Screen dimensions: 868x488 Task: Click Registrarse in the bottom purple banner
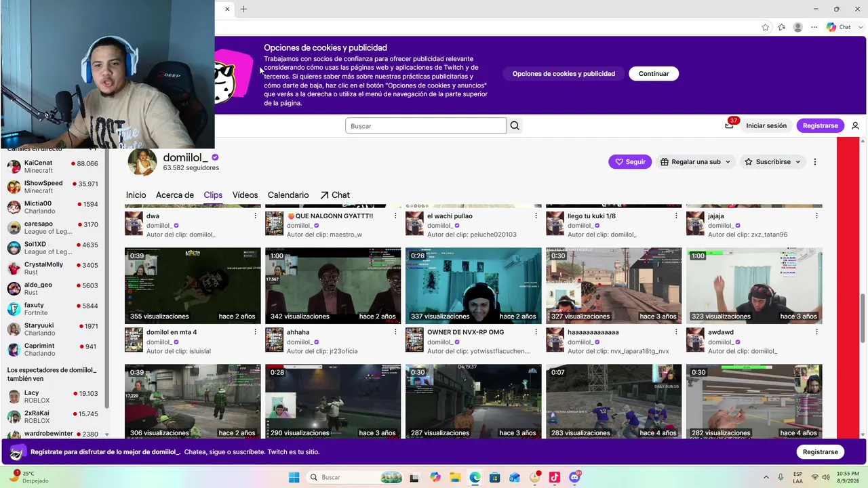(821, 452)
